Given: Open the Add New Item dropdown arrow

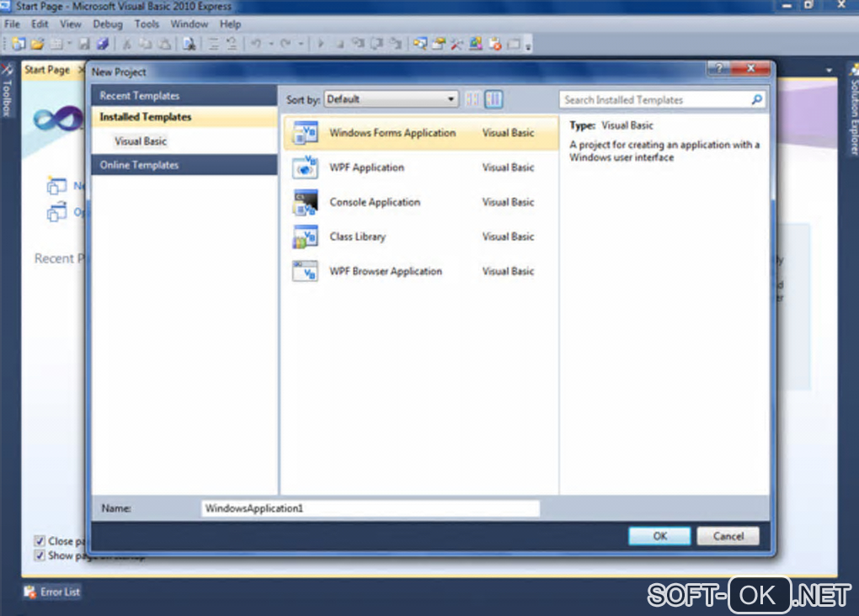Looking at the screenshot, I should [x=69, y=44].
